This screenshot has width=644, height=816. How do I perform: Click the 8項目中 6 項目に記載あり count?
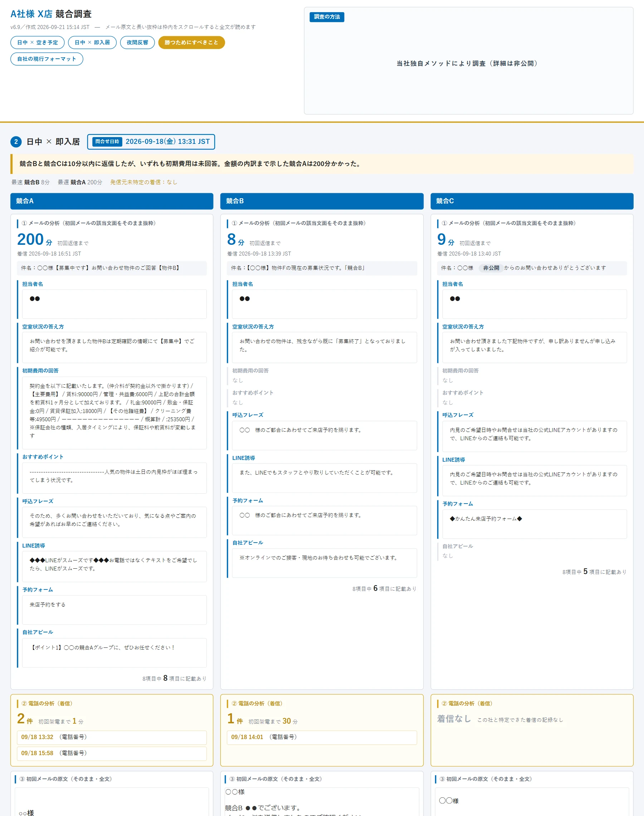[384, 589]
